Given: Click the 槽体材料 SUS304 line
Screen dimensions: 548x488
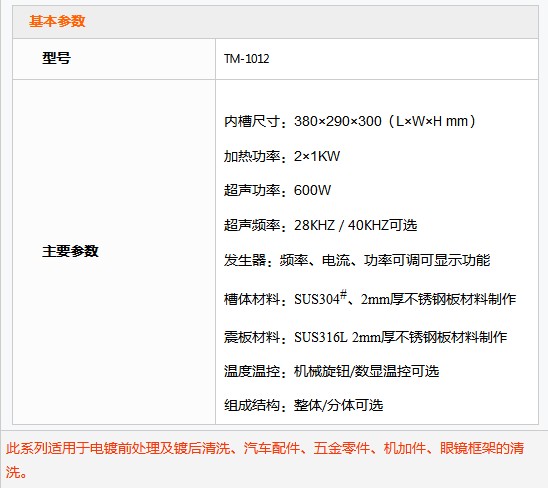Looking at the screenshot, I should coord(370,298).
